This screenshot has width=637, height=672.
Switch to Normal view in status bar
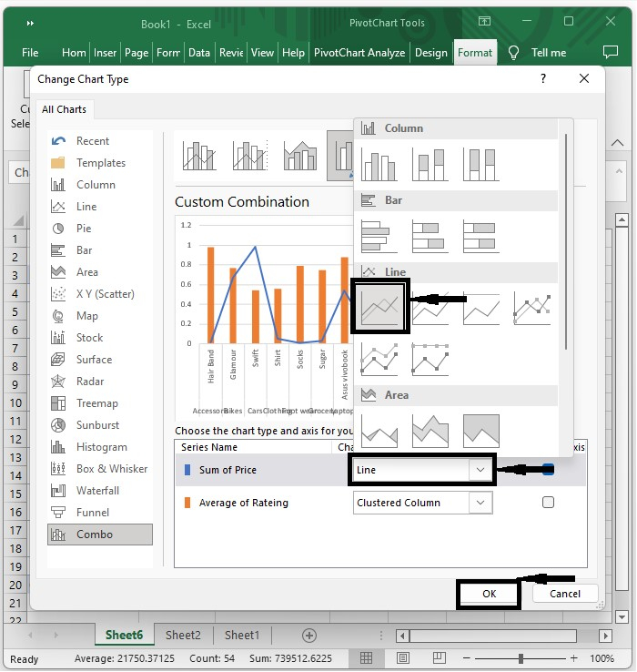click(366, 657)
